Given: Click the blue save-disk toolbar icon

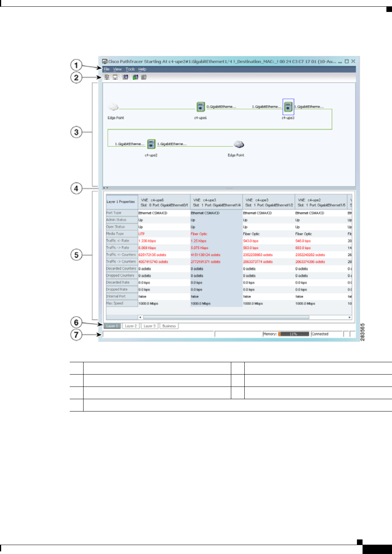Looking at the screenshot, I should pyautogui.click(x=125, y=77).
